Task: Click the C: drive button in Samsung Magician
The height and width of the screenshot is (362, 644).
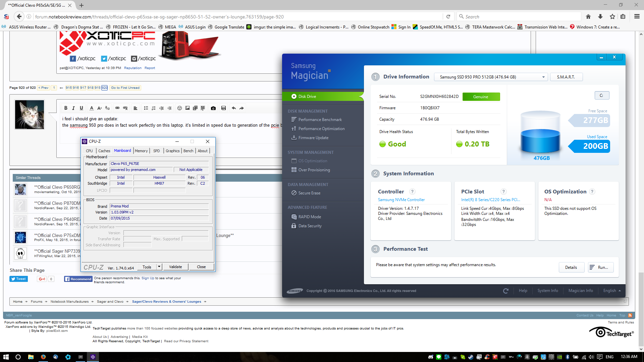Action: pos(602,96)
